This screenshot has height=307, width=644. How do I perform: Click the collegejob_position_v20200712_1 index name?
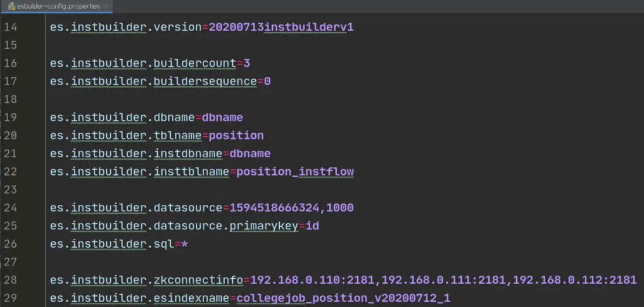pos(343,298)
